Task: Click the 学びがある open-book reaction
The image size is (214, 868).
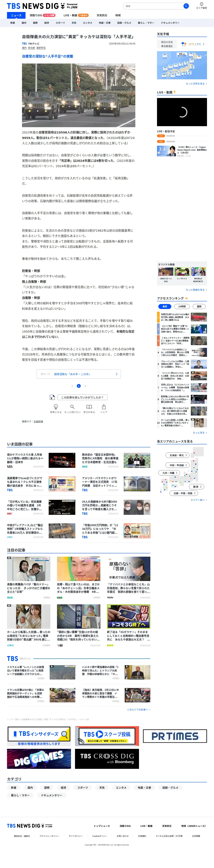Action: [x=89, y=408]
